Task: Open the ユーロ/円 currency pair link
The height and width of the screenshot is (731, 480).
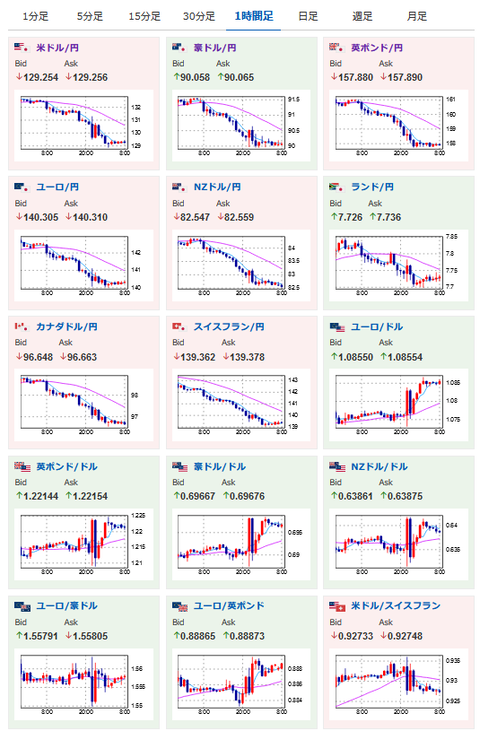Action: point(57,187)
